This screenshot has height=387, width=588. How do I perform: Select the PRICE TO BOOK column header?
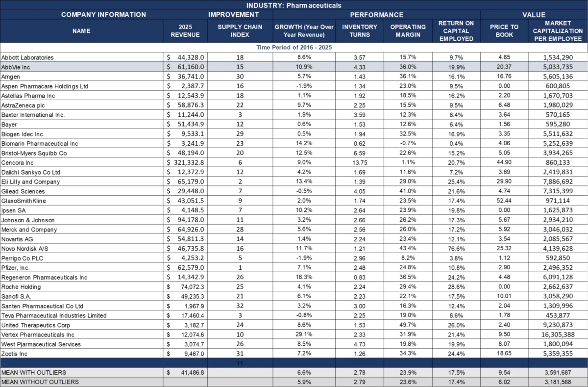point(504,31)
